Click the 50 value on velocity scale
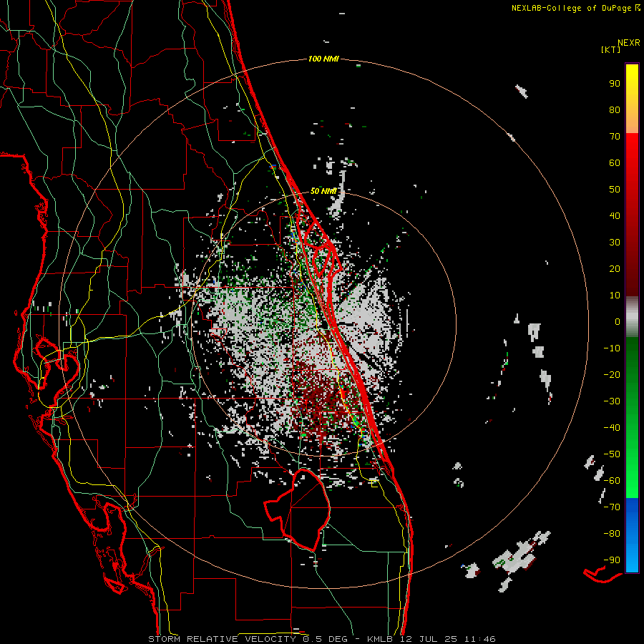 (x=615, y=190)
